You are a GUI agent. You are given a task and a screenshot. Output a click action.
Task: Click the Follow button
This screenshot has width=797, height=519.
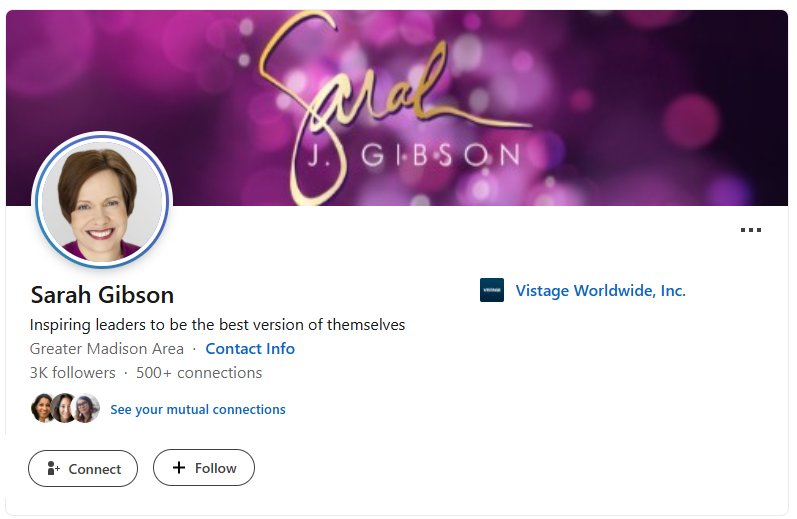click(x=204, y=468)
